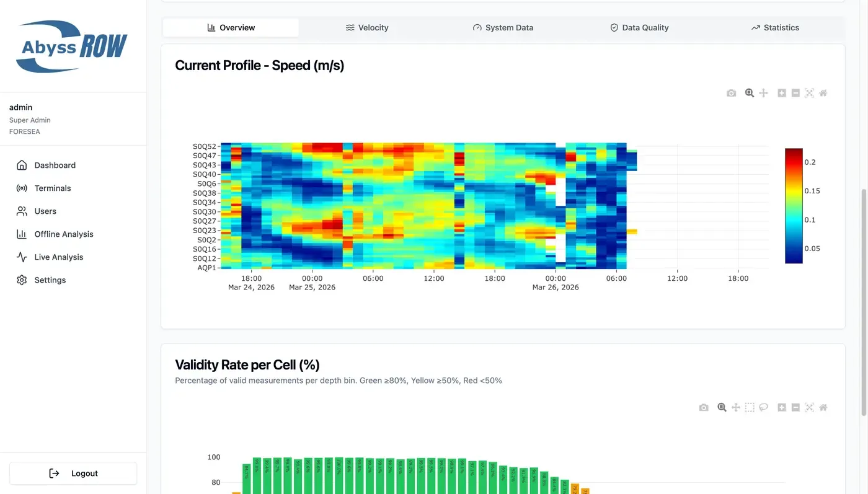The image size is (868, 494).
Task: Go to Dashboard page
Action: (x=73, y=165)
